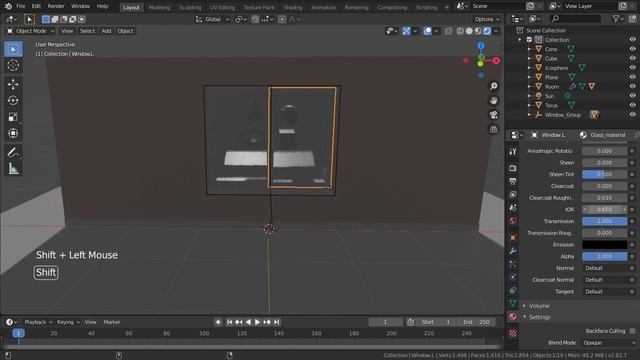Switch to the UV Editing workspace tab
The width and height of the screenshot is (640, 360).
[222, 7]
